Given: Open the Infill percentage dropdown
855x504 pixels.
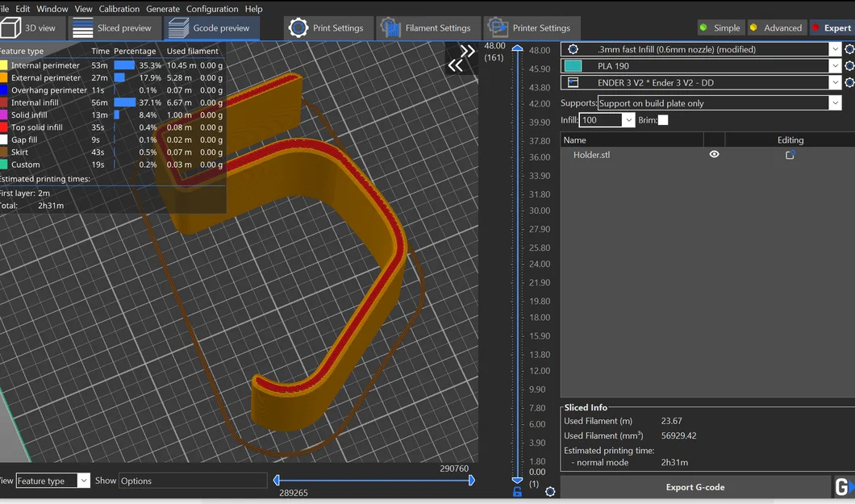Looking at the screenshot, I should pos(628,120).
